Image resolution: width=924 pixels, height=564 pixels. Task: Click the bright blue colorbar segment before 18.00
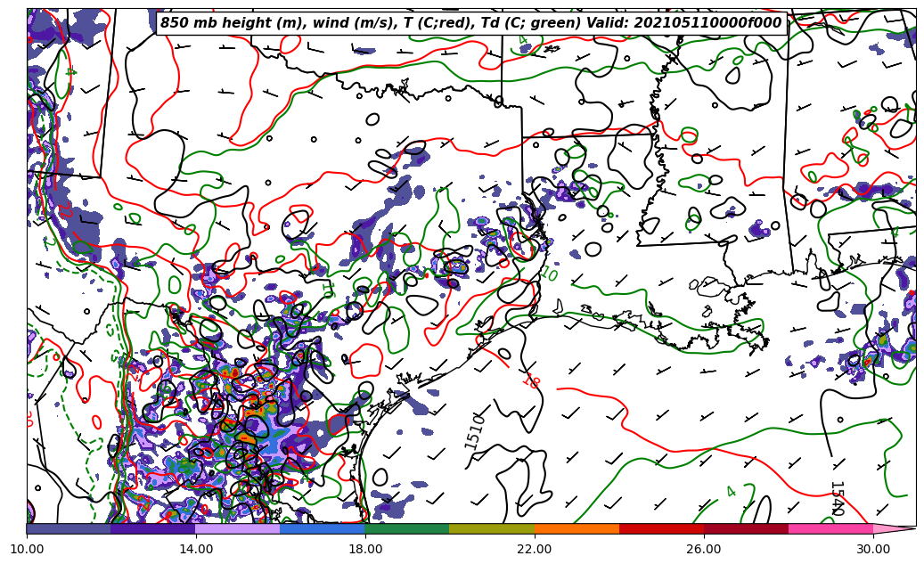point(322,528)
